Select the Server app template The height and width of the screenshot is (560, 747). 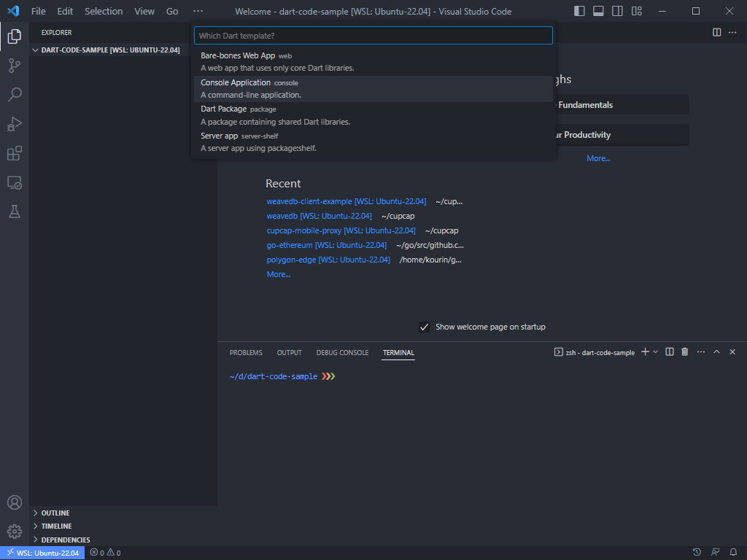(x=373, y=142)
